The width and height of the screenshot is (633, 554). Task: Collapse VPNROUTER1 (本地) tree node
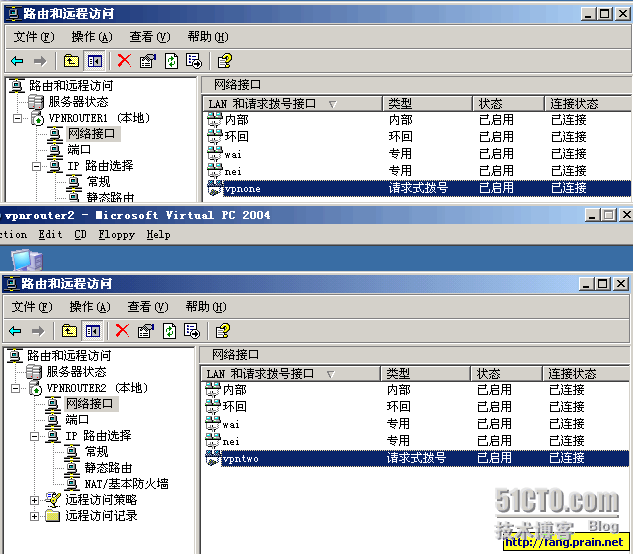point(17,118)
